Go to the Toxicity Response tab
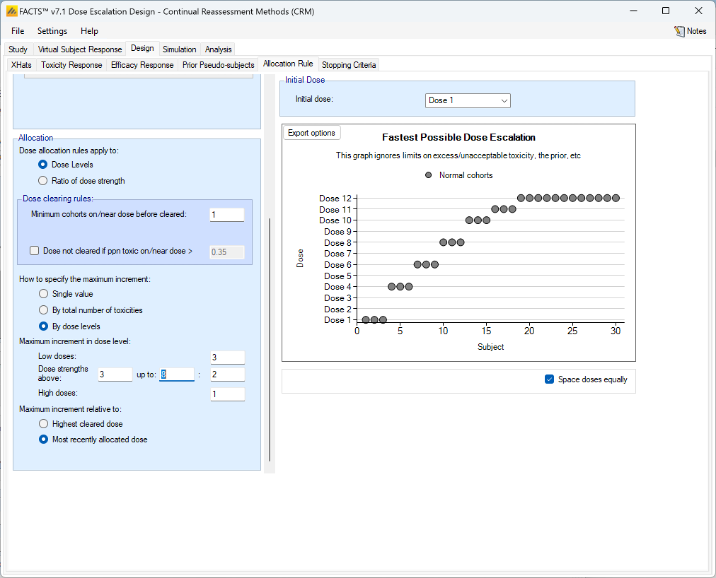 (71, 65)
